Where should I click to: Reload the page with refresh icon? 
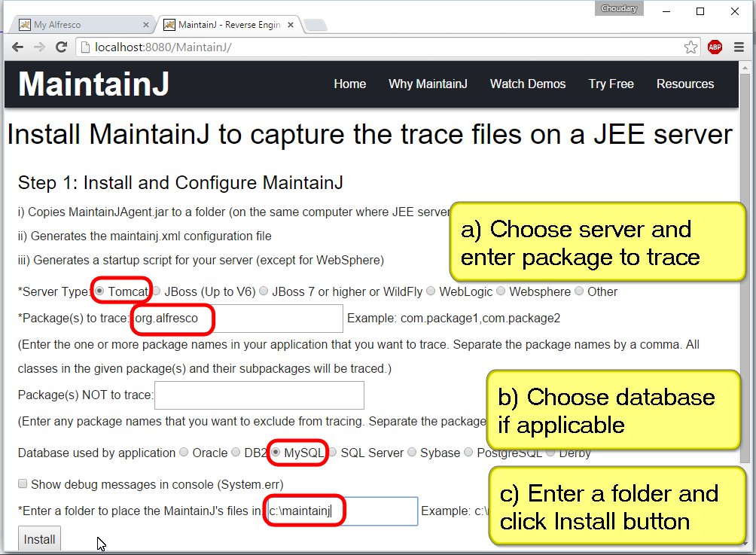(x=62, y=47)
